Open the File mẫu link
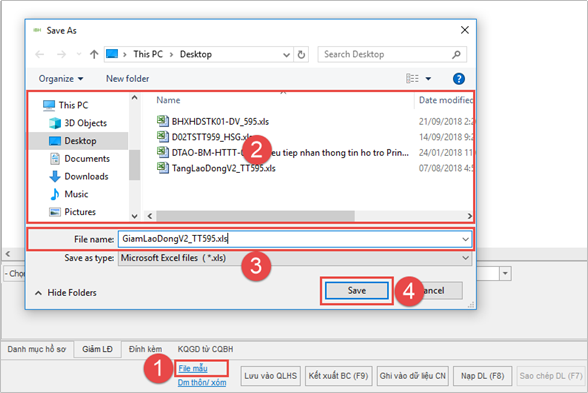Screen dimensions: 588x393 coord(193,368)
